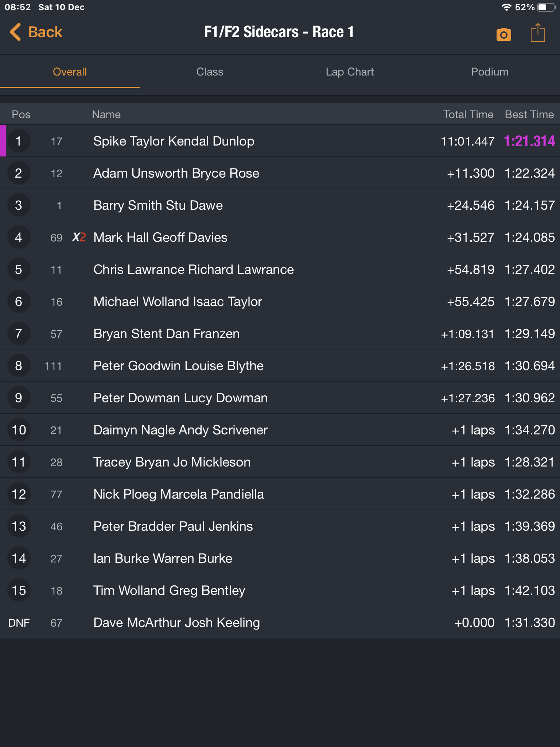Tap the X2 transponder icon
The height and width of the screenshot is (747, 560).
[x=79, y=237]
